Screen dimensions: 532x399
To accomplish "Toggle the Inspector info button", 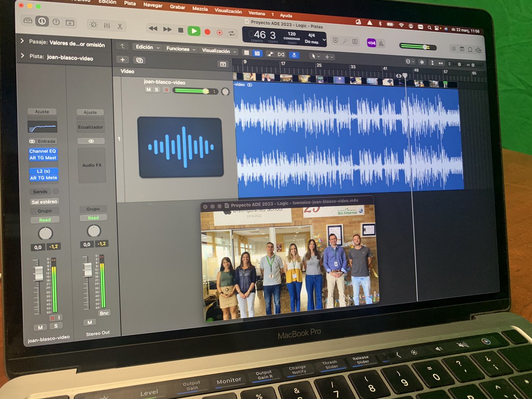I will pos(42,21).
